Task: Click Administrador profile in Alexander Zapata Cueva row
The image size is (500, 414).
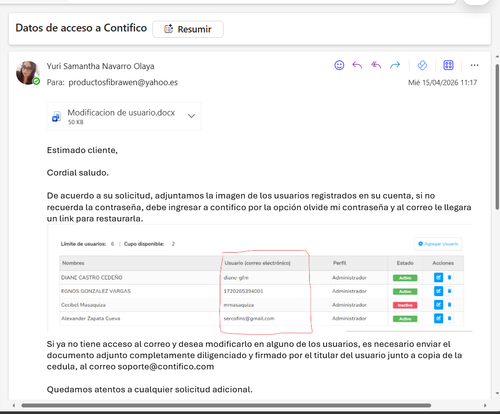Action: (x=349, y=318)
